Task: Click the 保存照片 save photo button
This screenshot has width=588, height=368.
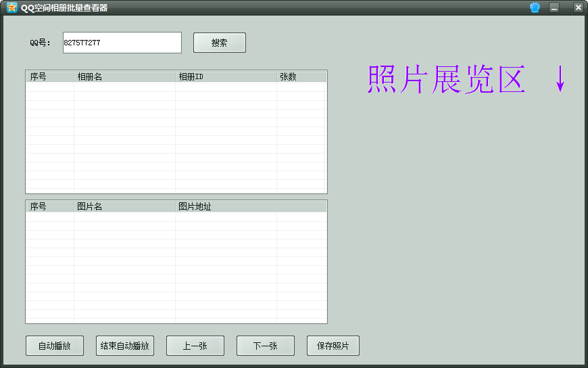Action: 333,346
